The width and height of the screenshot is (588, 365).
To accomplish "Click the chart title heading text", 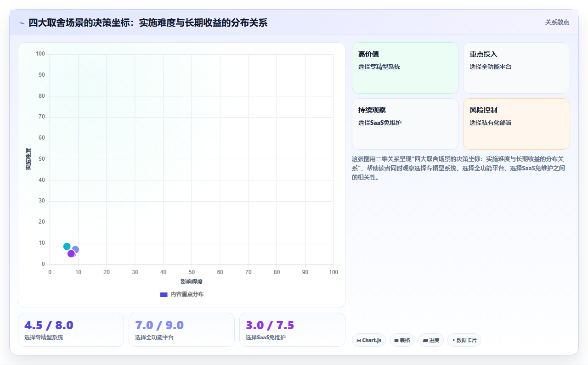I will [148, 22].
